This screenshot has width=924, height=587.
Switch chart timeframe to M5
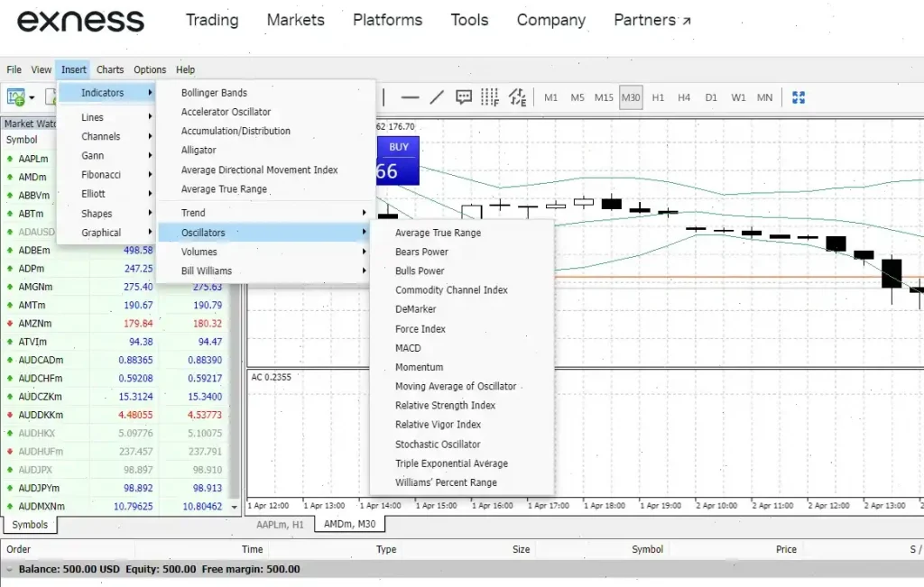[x=577, y=97]
